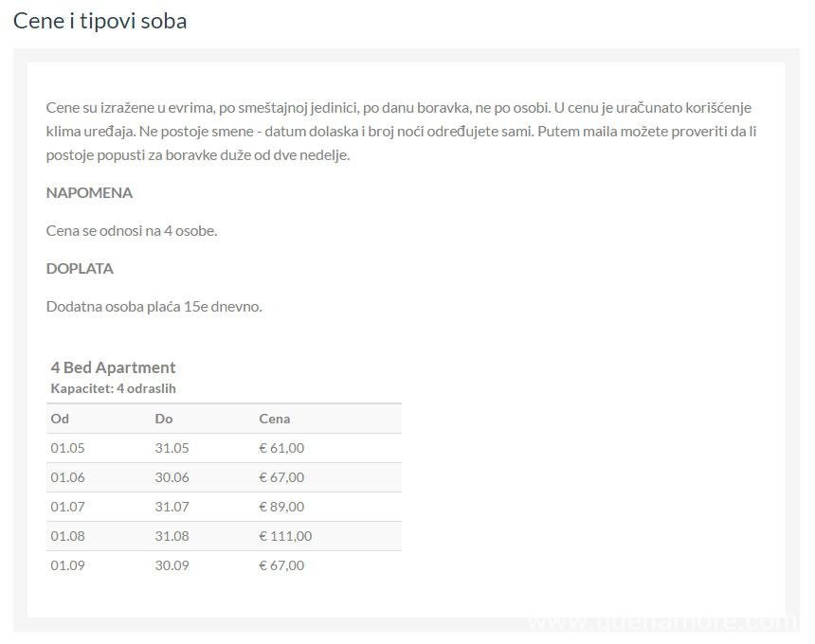
Task: Click the 'Cene i tipovi soba' heading
Action: (100, 21)
